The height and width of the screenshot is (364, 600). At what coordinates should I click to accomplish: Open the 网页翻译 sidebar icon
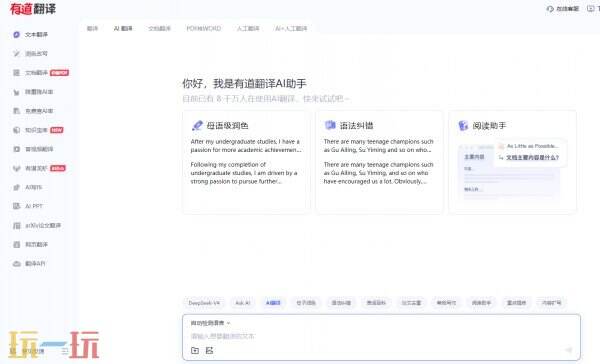(16, 245)
